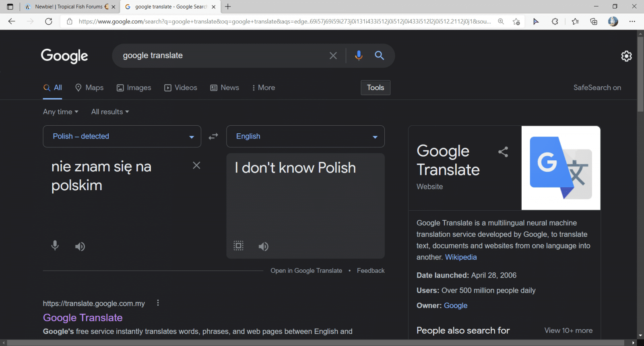Click the Feedback link
Image resolution: width=644 pixels, height=346 pixels.
coord(371,271)
